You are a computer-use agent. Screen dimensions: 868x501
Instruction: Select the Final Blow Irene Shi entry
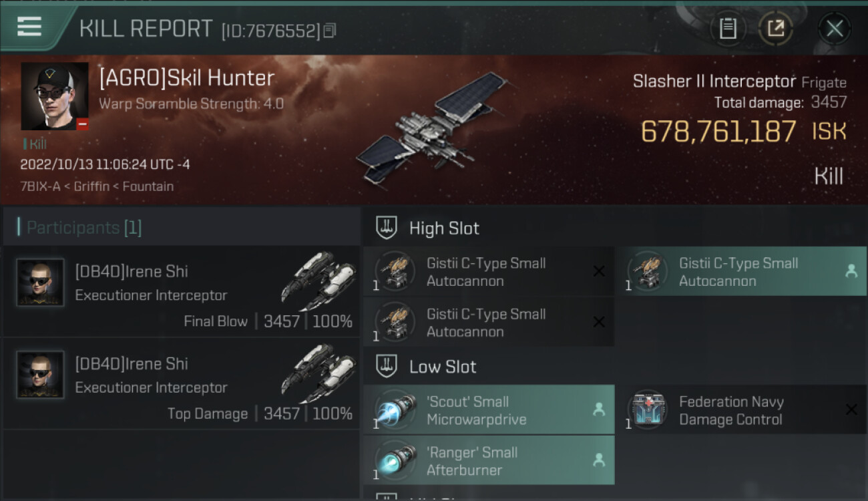pyautogui.click(x=182, y=292)
